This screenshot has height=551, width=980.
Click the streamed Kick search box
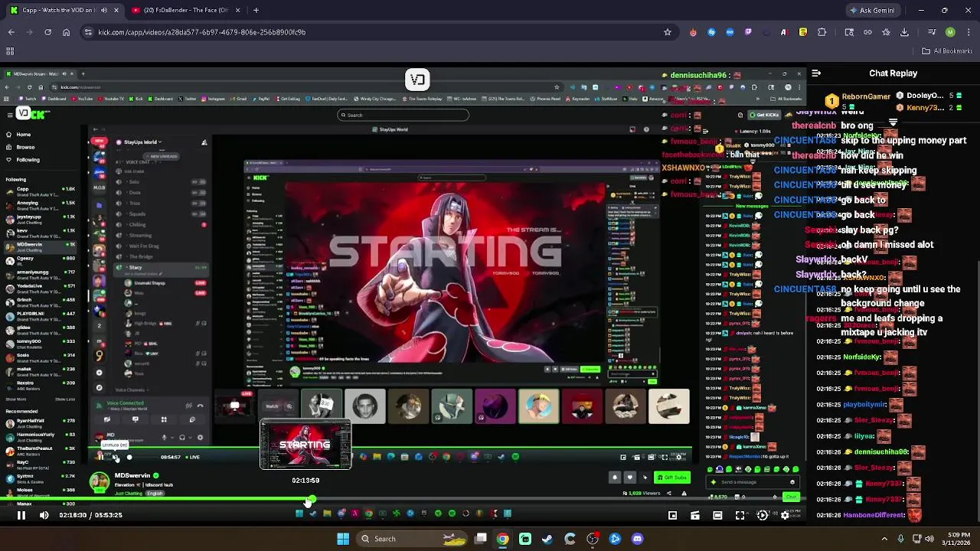(403, 115)
